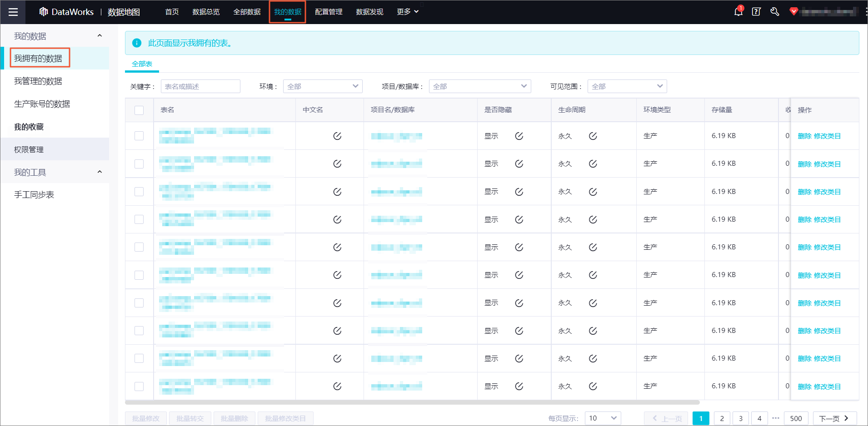This screenshot has width=868, height=426.
Task: Click the DataWorks logo icon
Action: (x=44, y=12)
